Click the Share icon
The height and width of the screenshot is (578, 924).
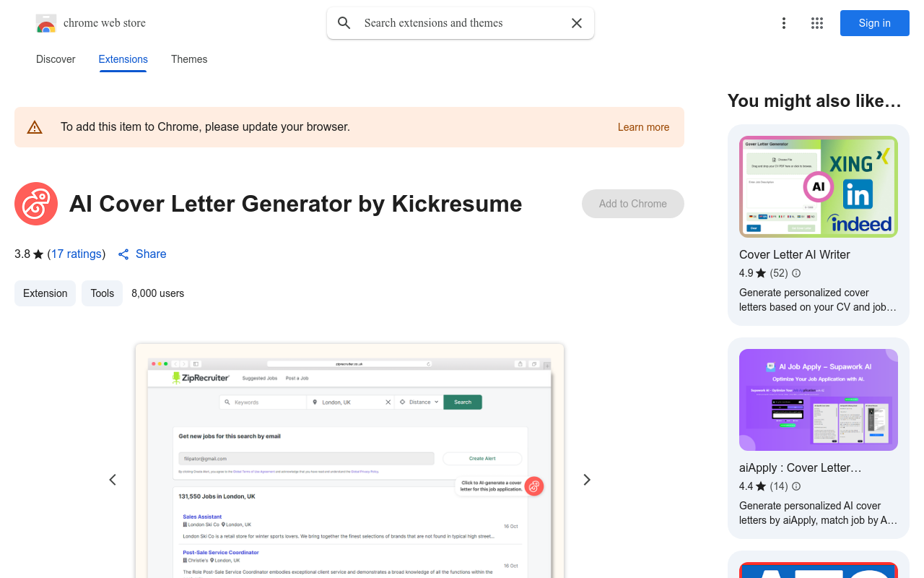pyautogui.click(x=123, y=254)
